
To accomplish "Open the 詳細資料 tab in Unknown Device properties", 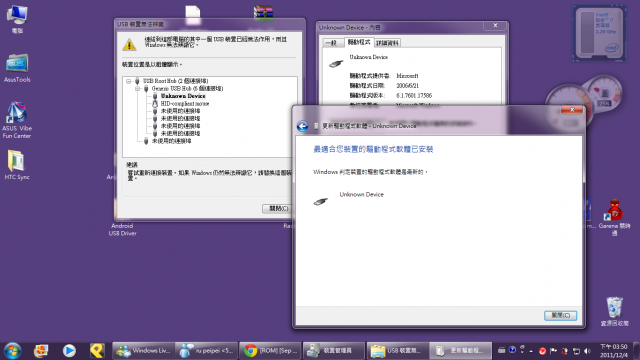I will tap(387, 43).
